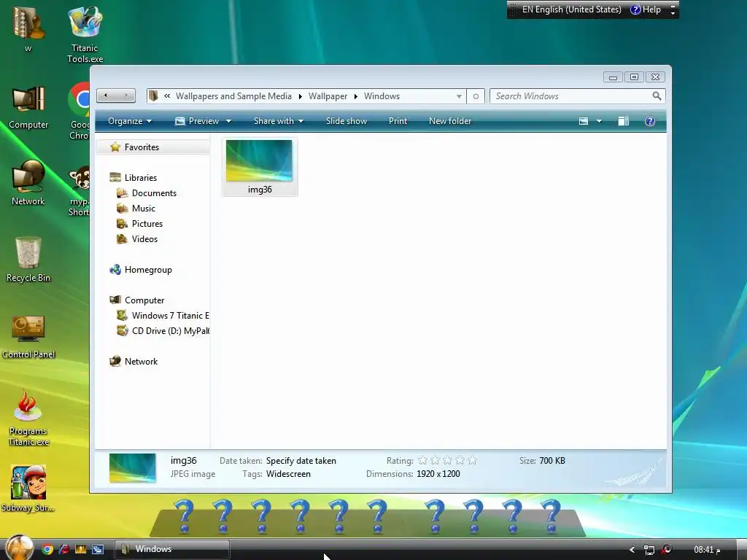Image resolution: width=747 pixels, height=560 pixels.
Task: Click the Forward navigation arrow in Explorer
Action: point(126,96)
